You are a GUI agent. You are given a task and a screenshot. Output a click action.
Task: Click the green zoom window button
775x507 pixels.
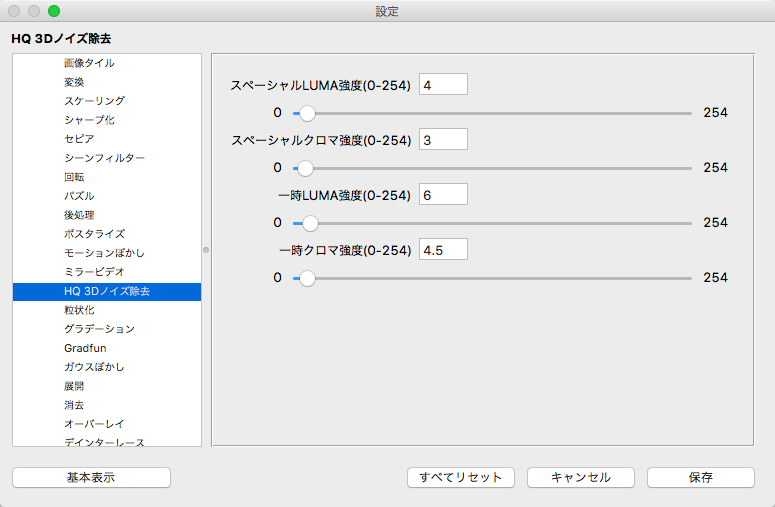54,11
